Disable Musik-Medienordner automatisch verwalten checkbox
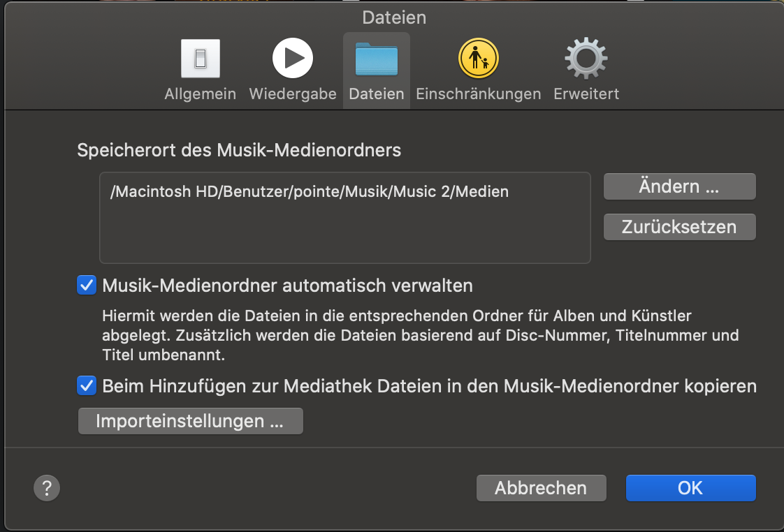784x532 pixels. click(87, 285)
